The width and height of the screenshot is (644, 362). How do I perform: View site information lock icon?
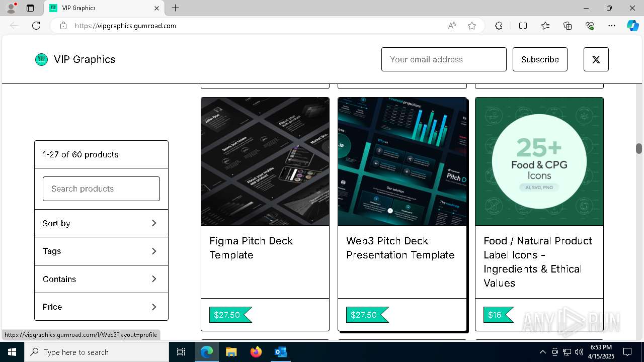click(x=63, y=26)
